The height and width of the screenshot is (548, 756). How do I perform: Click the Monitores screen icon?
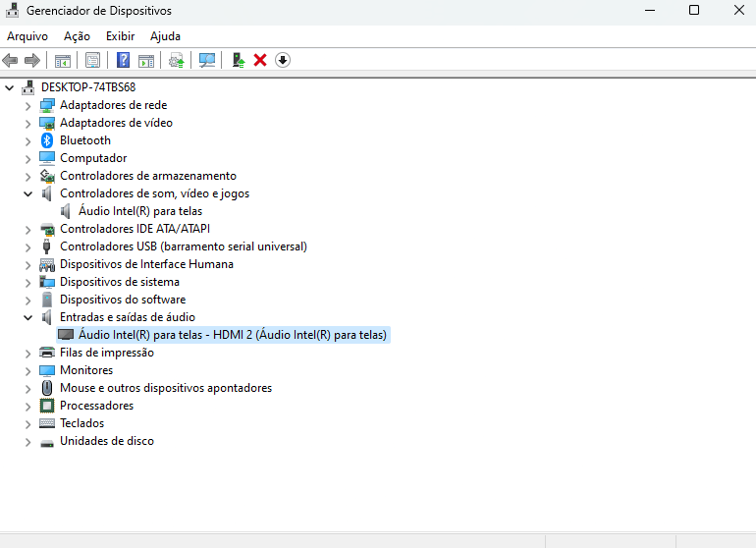47,370
